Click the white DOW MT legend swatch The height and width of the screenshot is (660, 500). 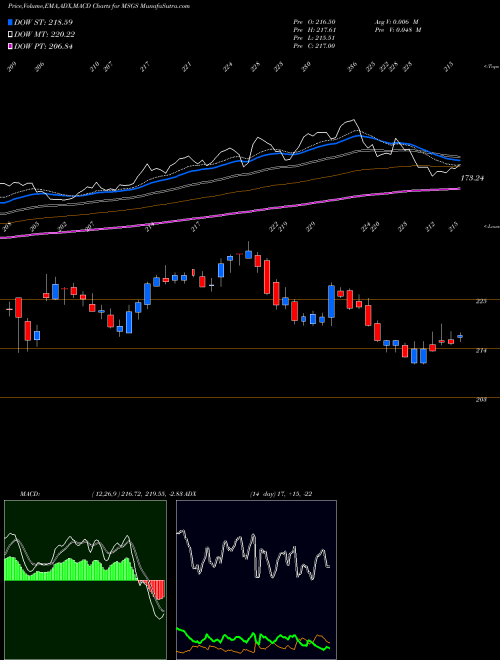(x=11, y=34)
